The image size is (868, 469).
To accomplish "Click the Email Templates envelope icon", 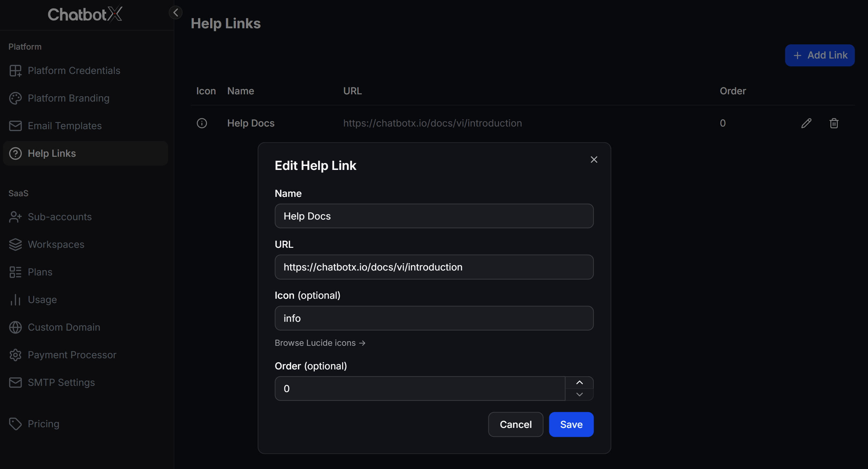I will [x=15, y=126].
